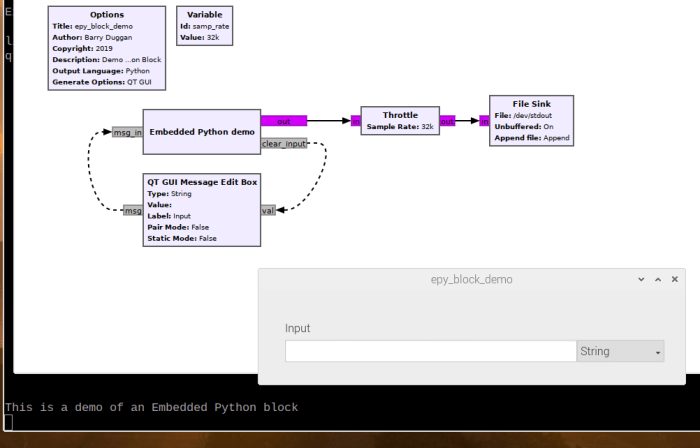700x448 pixels.
Task: Maximize the epy_block_demo window
Action: point(657,280)
